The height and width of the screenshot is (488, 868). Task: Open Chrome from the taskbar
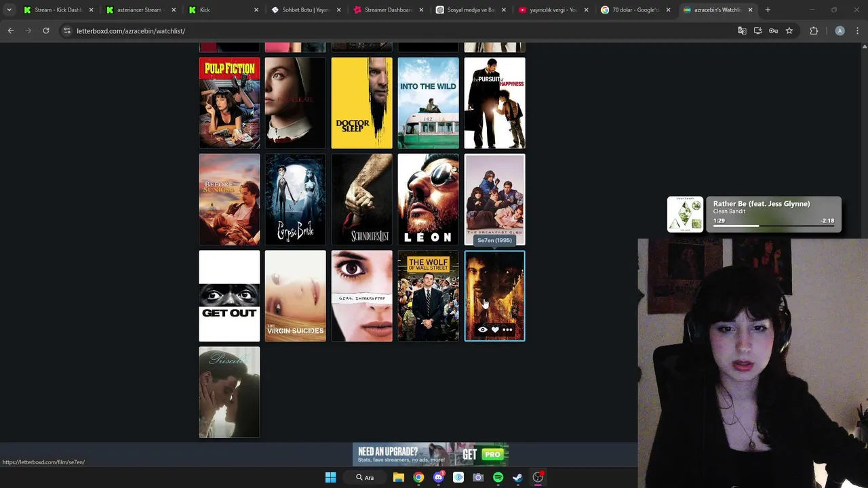pos(418,477)
